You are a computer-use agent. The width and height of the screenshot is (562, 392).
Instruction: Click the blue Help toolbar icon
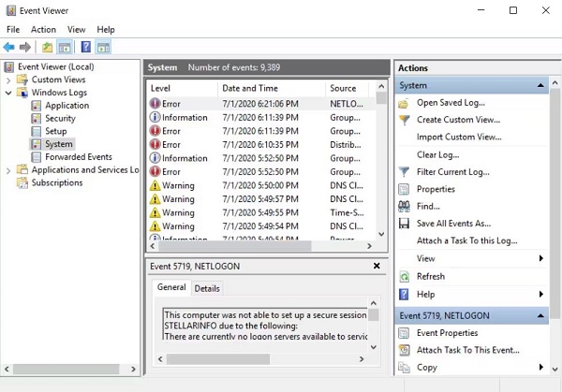pos(85,47)
